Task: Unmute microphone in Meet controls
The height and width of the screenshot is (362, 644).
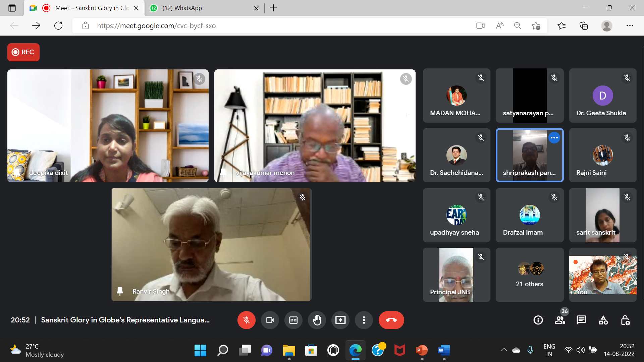Action: pyautogui.click(x=246, y=320)
